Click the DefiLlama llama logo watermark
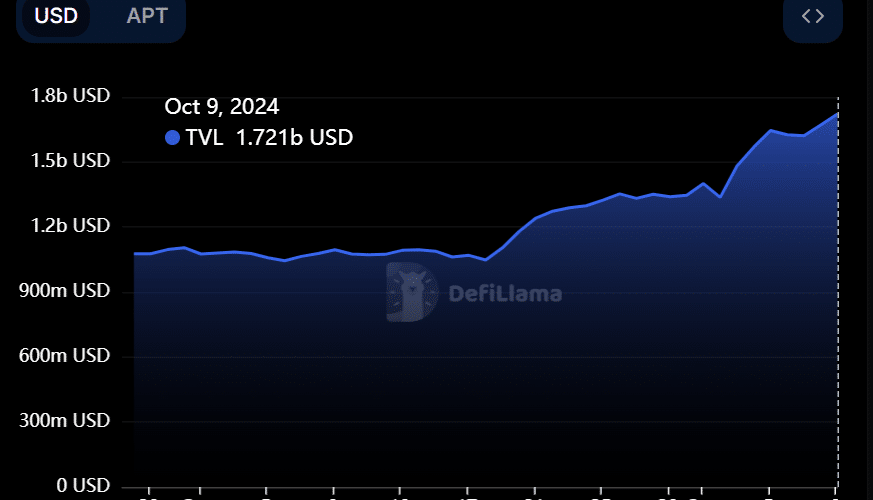 pyautogui.click(x=412, y=293)
